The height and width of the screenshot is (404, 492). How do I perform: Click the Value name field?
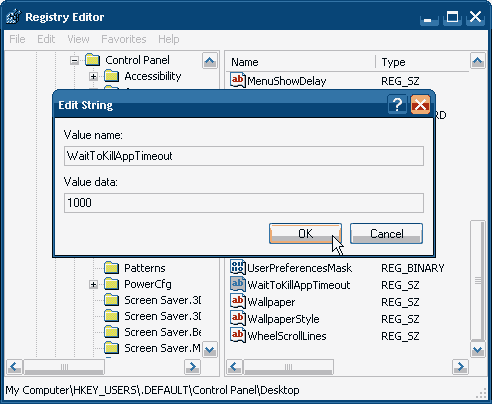244,156
